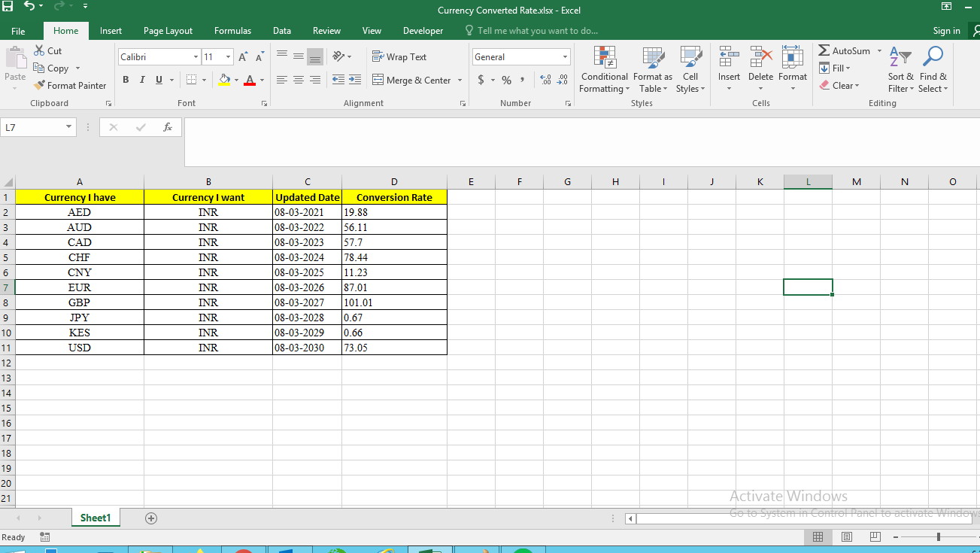The width and height of the screenshot is (980, 553).
Task: Switch to the Formulas ribbon tab
Action: 232,31
